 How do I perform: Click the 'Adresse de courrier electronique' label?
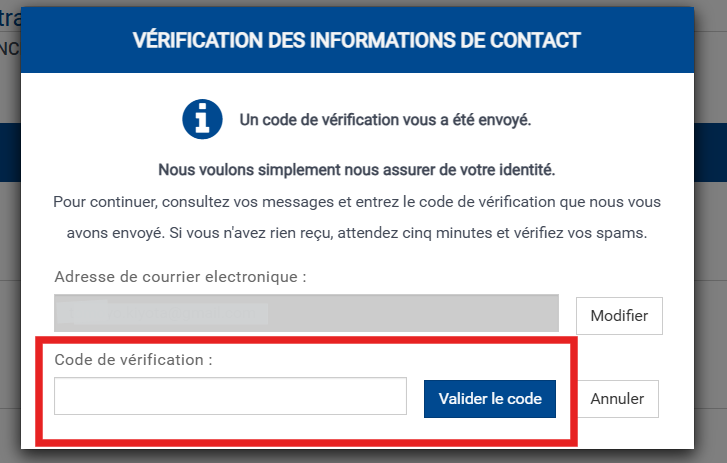pyautogui.click(x=180, y=277)
